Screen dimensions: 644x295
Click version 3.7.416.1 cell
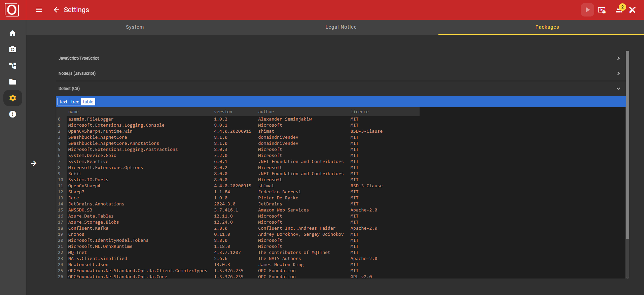click(x=226, y=210)
